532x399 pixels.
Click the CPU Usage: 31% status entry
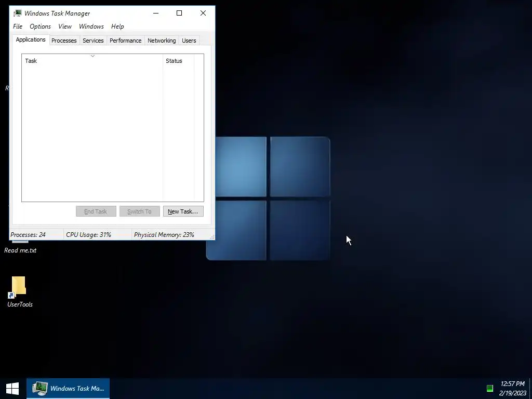pyautogui.click(x=98, y=234)
